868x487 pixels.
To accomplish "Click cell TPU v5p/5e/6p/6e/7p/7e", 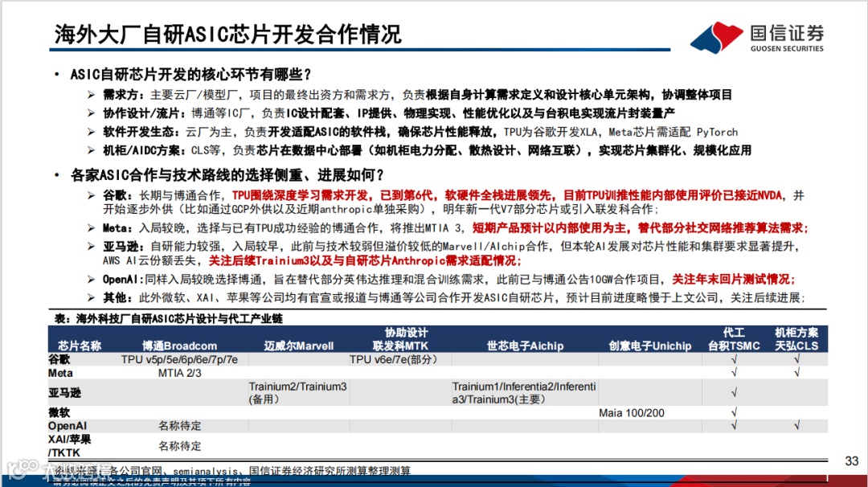I will point(179,360).
